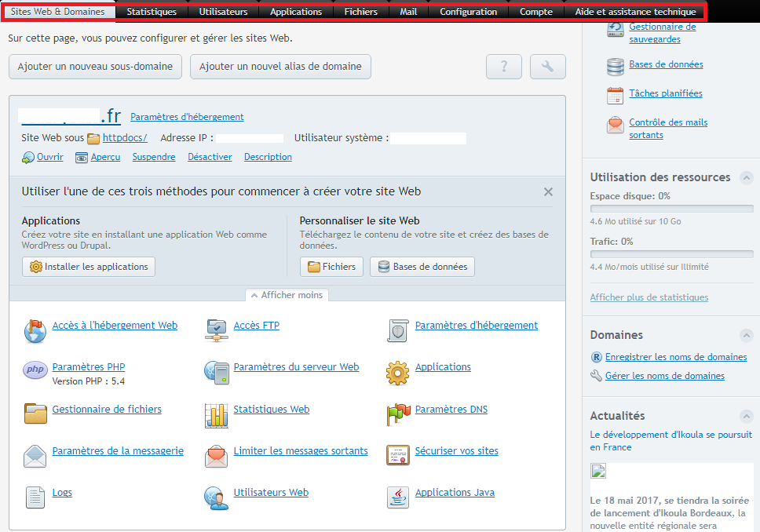Click the broken news image thumbnail

click(598, 471)
